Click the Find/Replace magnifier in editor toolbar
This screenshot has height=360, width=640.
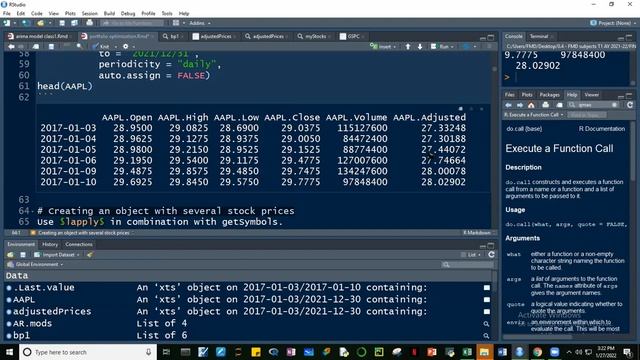(x=79, y=47)
